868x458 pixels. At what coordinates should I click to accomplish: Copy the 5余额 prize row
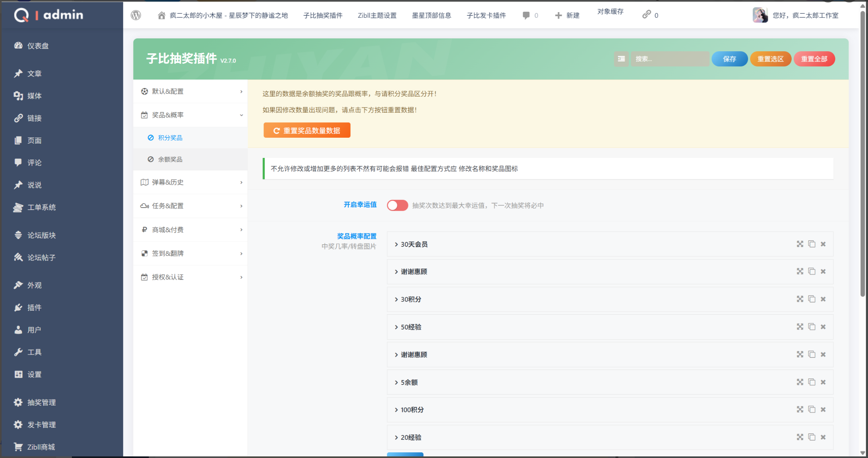click(811, 382)
